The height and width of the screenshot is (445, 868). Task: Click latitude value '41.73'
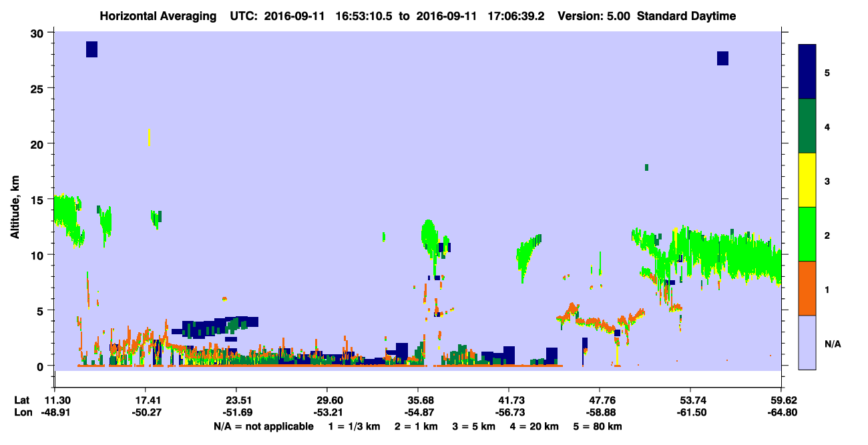(509, 400)
